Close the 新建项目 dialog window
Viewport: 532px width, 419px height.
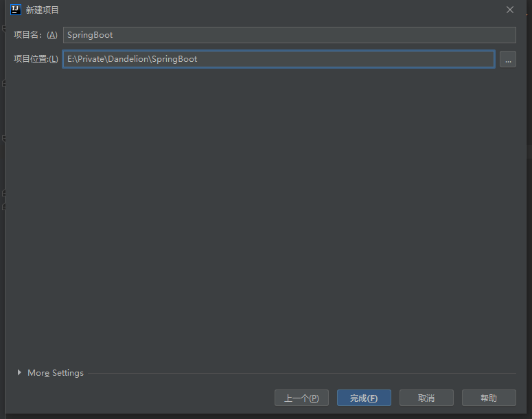pos(509,10)
